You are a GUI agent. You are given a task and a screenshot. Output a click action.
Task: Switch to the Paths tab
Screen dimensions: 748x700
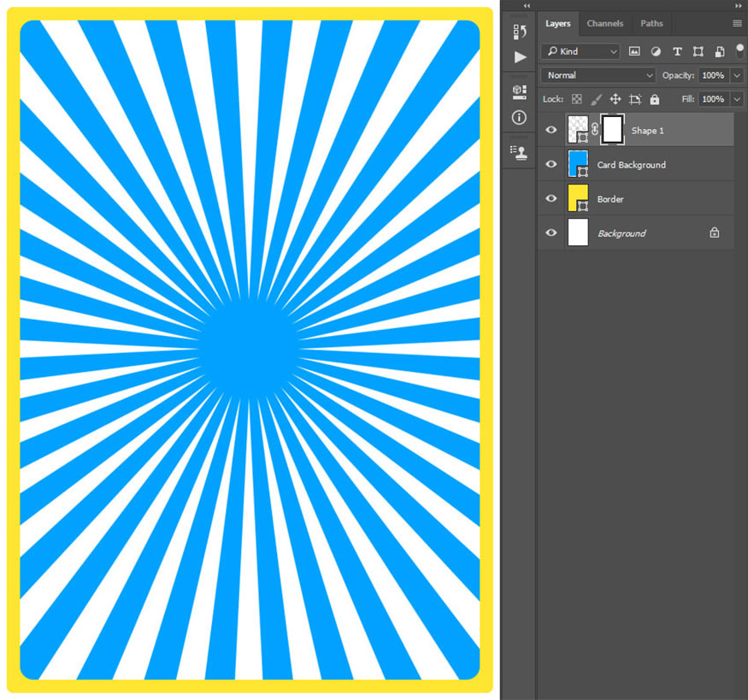click(651, 23)
